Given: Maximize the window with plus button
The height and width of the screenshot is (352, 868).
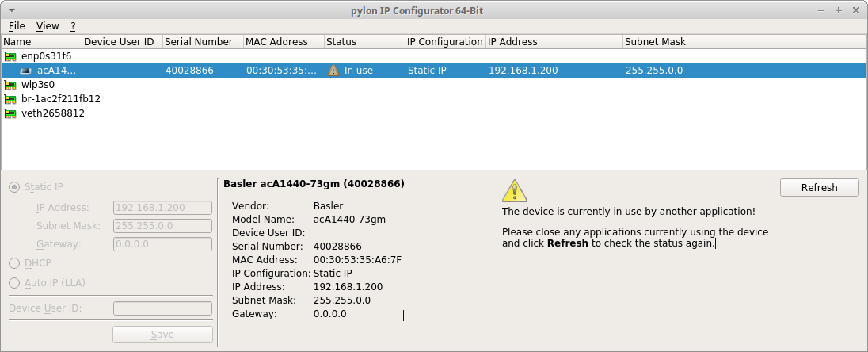Looking at the screenshot, I should [839, 10].
